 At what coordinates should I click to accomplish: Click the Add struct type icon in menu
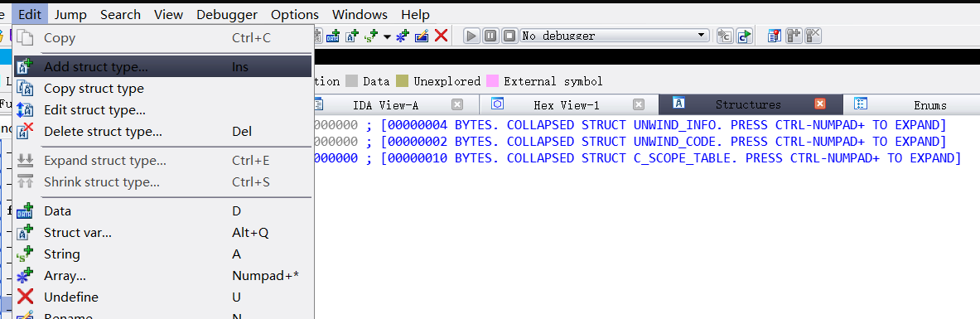[25, 67]
